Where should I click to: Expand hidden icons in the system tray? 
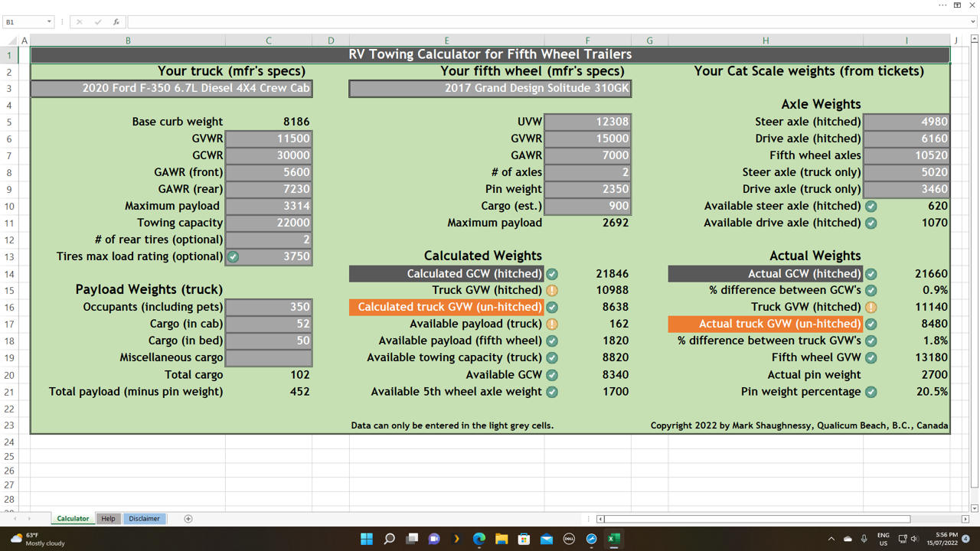click(831, 540)
